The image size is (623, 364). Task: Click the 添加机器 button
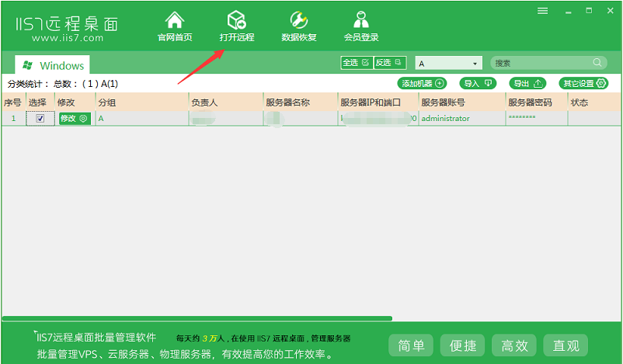pyautogui.click(x=422, y=83)
